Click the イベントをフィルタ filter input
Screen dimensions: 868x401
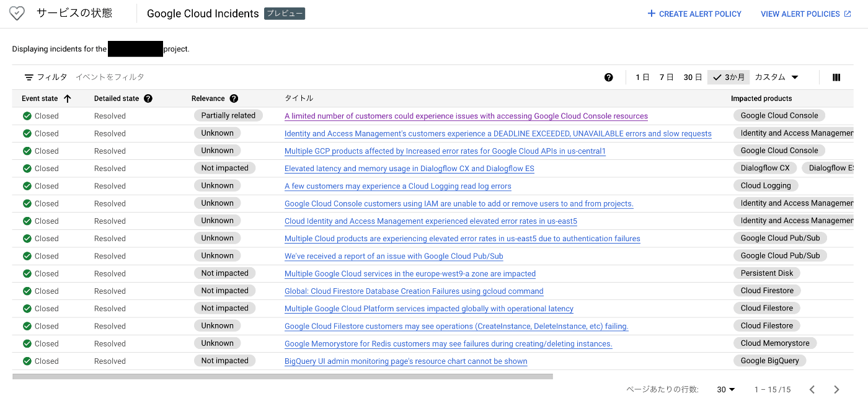(x=110, y=77)
